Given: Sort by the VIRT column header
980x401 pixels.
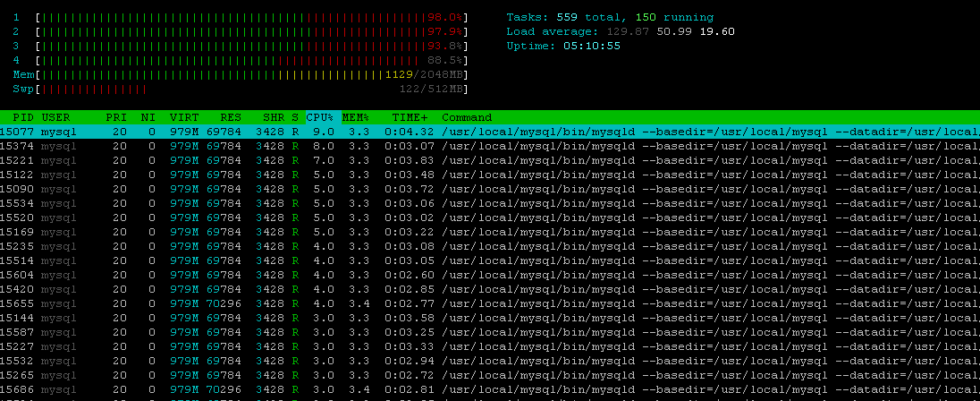Looking at the screenshot, I should (x=184, y=117).
